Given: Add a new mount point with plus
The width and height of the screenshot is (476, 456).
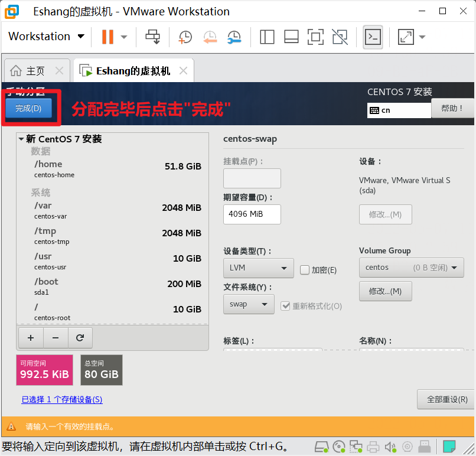Looking at the screenshot, I should tap(31, 338).
